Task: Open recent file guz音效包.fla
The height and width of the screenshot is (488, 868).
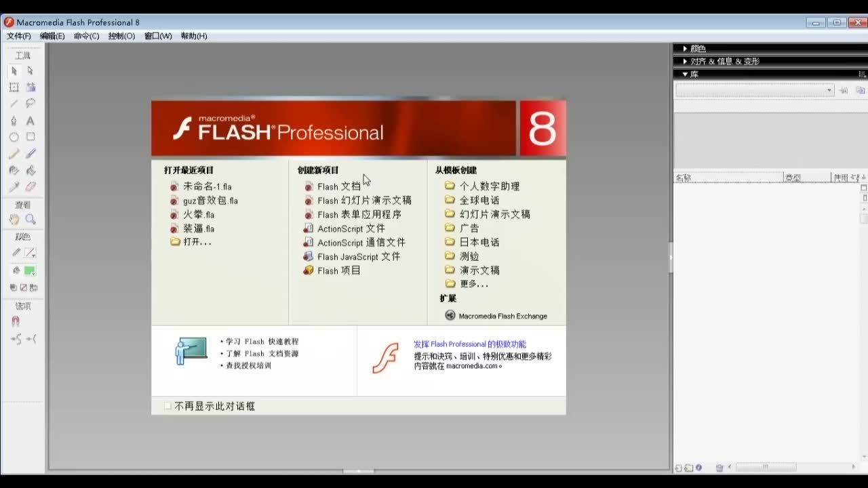Action: point(203,201)
